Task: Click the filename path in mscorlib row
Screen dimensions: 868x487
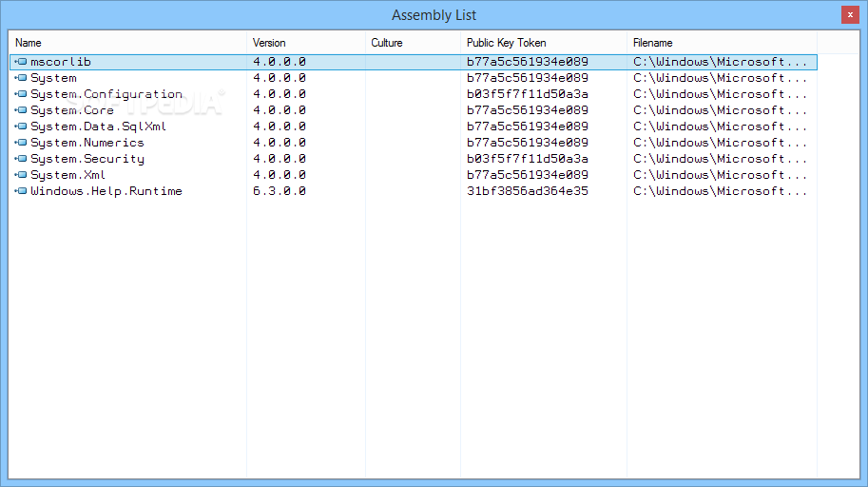Action: (721, 62)
